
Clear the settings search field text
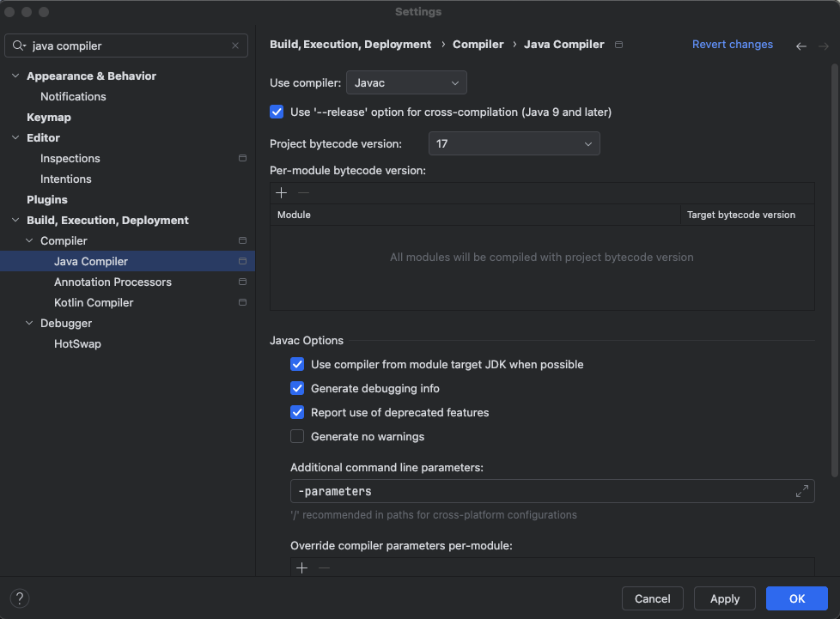pos(235,46)
